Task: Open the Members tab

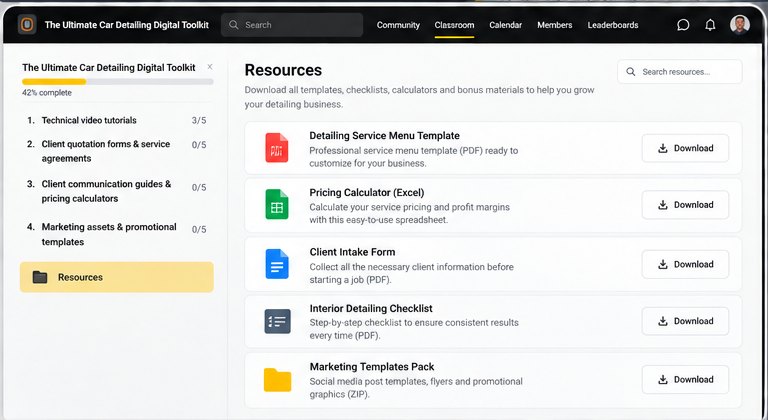Action: [554, 25]
